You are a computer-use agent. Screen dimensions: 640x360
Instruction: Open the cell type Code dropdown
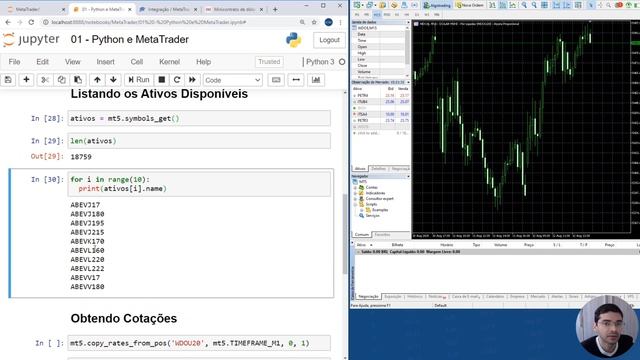(233, 80)
